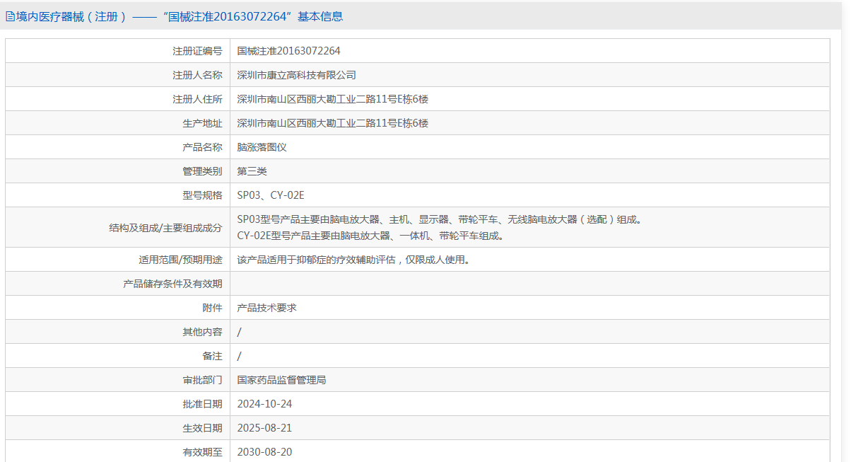Click the intended use text about 抑郁症
The height and width of the screenshot is (462, 868).
[353, 260]
